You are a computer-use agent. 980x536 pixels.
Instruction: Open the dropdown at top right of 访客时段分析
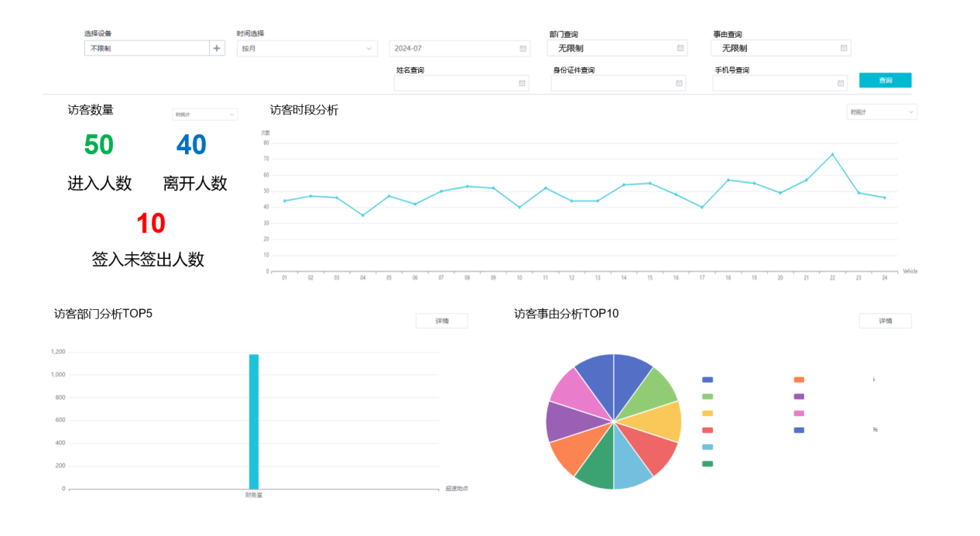(881, 112)
